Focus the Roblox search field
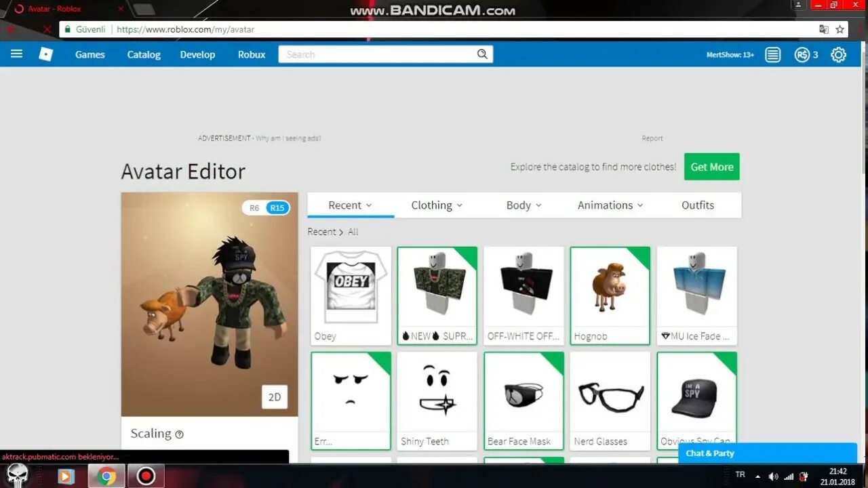 pos(378,54)
